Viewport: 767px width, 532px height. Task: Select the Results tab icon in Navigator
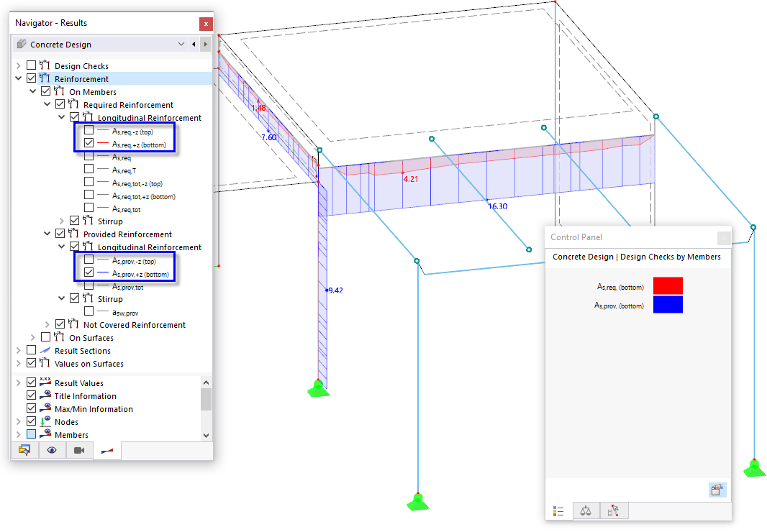107,450
